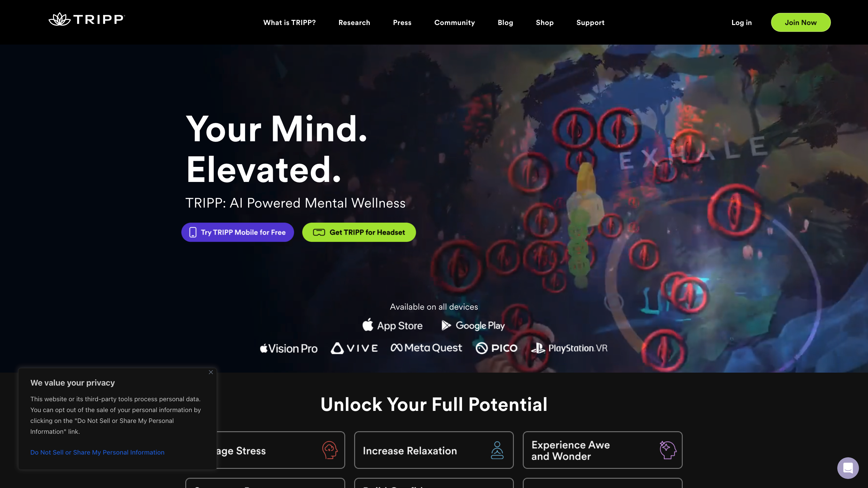Select the PICO logo
The width and height of the screenshot is (868, 488).
pos(496,348)
